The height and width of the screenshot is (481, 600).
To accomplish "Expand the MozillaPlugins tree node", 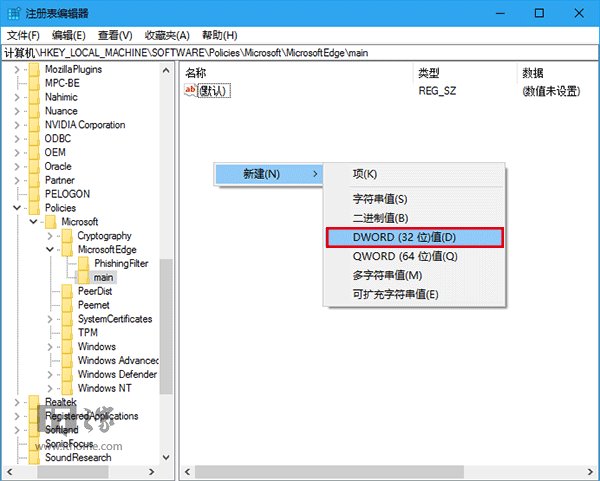I will click(x=17, y=70).
